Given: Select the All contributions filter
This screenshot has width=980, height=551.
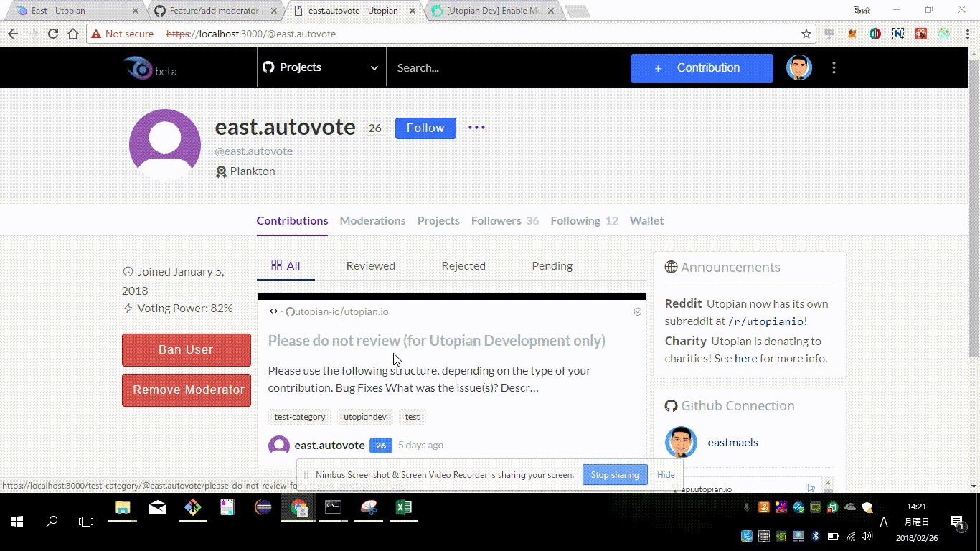Looking at the screenshot, I should [286, 265].
